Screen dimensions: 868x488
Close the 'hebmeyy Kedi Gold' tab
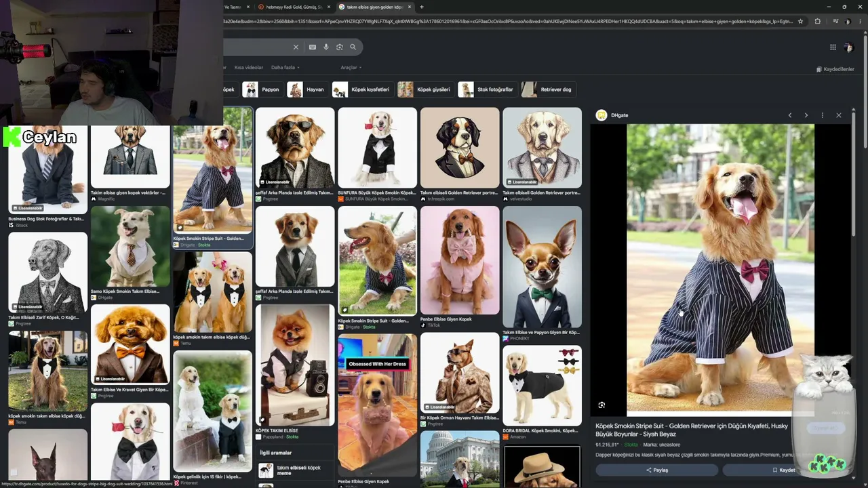point(330,7)
